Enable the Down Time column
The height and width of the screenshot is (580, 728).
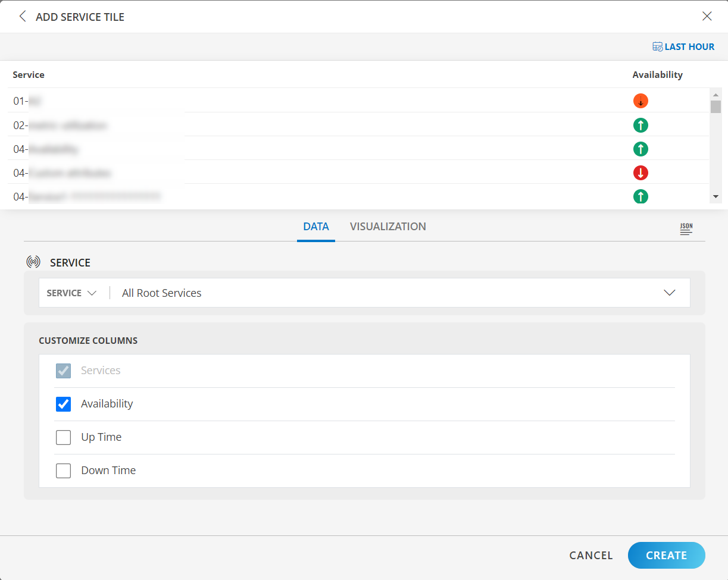coord(63,471)
